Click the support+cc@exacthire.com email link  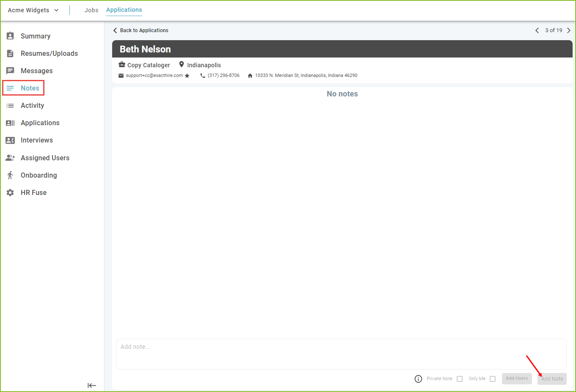pyautogui.click(x=154, y=76)
